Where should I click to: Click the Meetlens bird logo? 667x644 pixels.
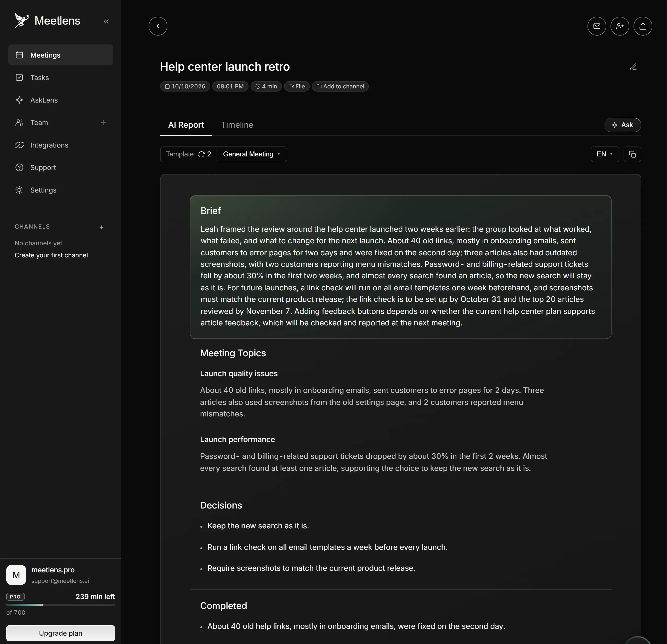pyautogui.click(x=21, y=21)
